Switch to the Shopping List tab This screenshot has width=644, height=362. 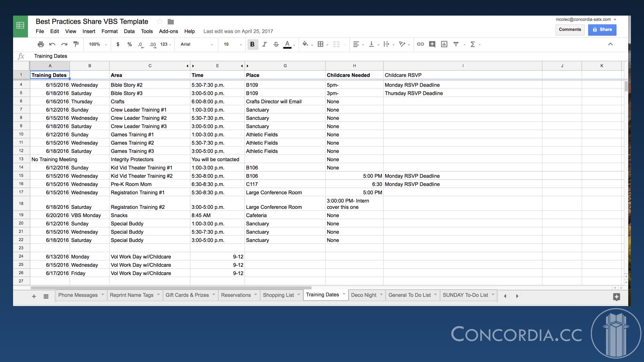click(x=278, y=295)
